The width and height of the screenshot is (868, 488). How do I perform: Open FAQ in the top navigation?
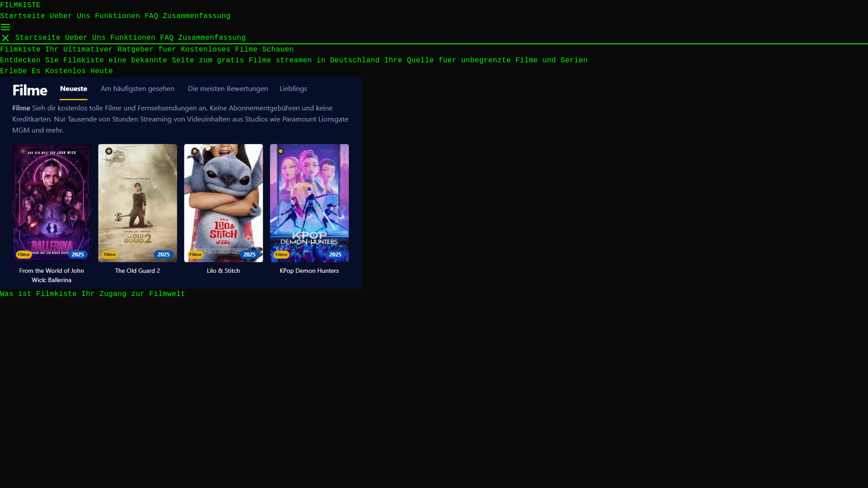click(x=151, y=16)
